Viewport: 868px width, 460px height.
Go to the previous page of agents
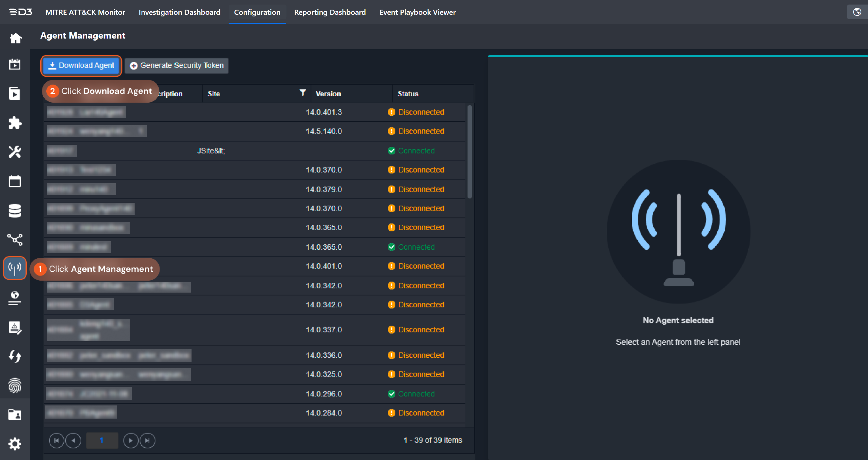pos(73,440)
